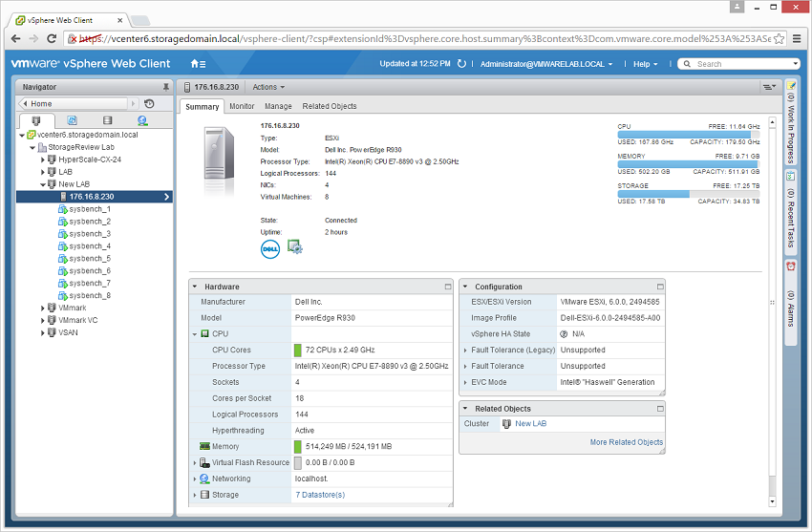Switch to Networking inventory tab
Screen dimensions: 812x532
coord(142,120)
